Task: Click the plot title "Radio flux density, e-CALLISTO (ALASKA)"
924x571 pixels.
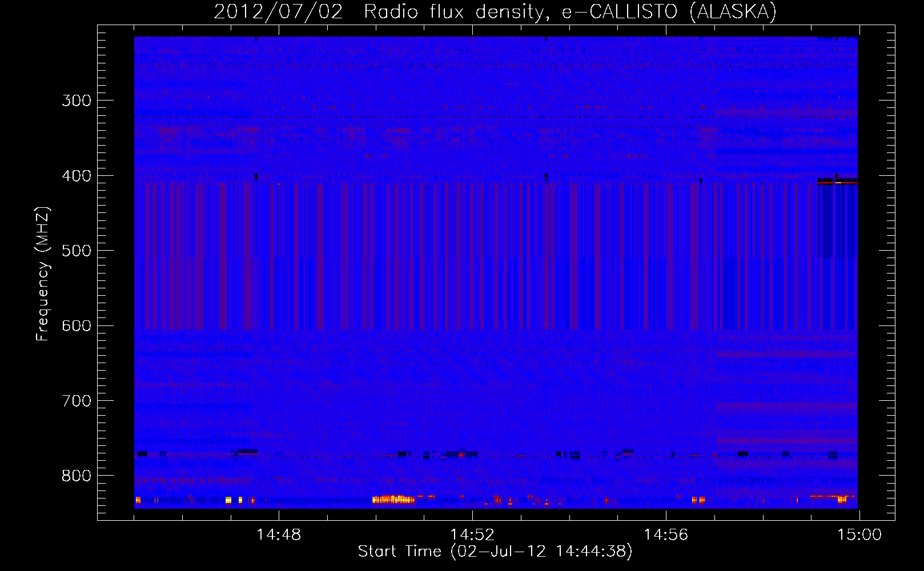Action: tap(570, 12)
